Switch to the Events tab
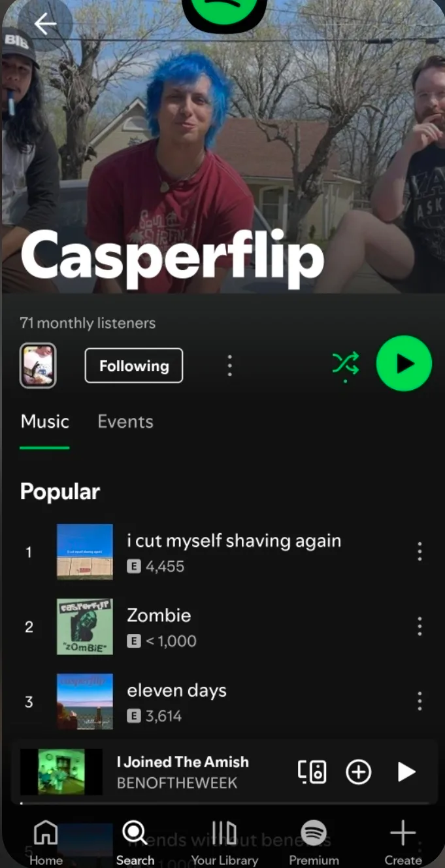 tap(125, 422)
